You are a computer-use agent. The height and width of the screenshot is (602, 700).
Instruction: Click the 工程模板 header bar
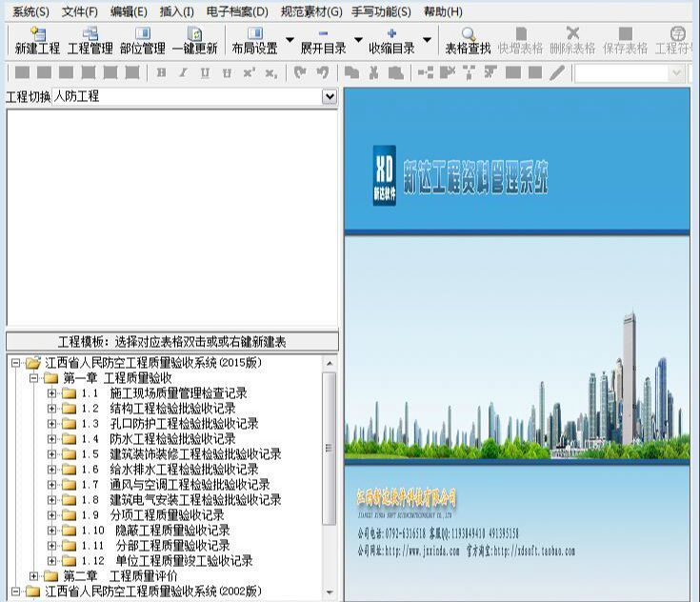[171, 342]
